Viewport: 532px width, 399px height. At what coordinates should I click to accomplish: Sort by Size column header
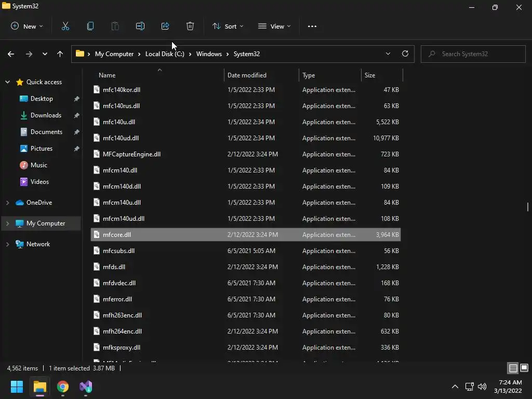point(370,75)
